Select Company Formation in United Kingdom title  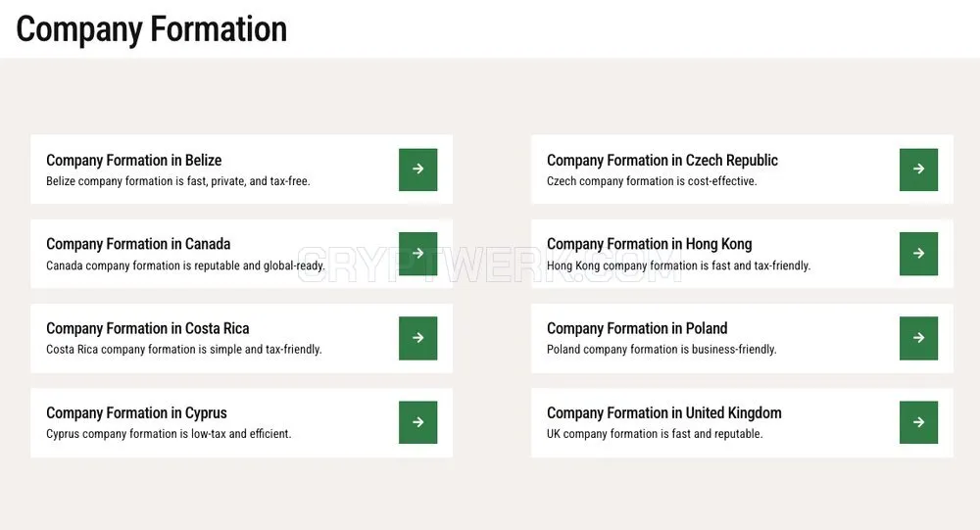pyautogui.click(x=664, y=413)
